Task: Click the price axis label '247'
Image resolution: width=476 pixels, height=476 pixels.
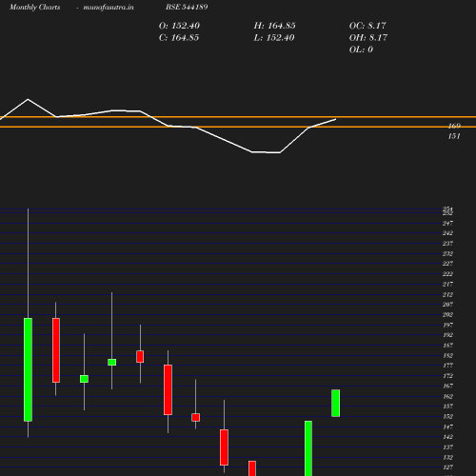Action: click(447, 224)
